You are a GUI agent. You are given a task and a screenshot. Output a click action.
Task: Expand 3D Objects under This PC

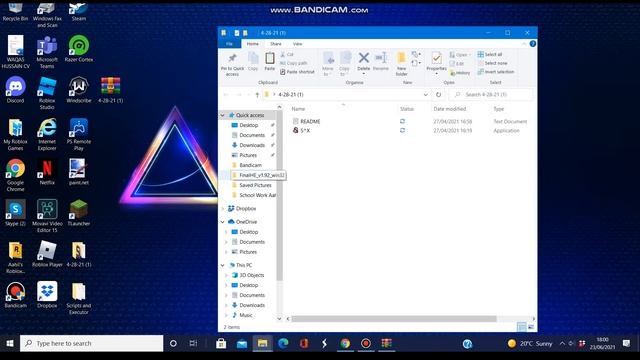[x=227, y=276]
